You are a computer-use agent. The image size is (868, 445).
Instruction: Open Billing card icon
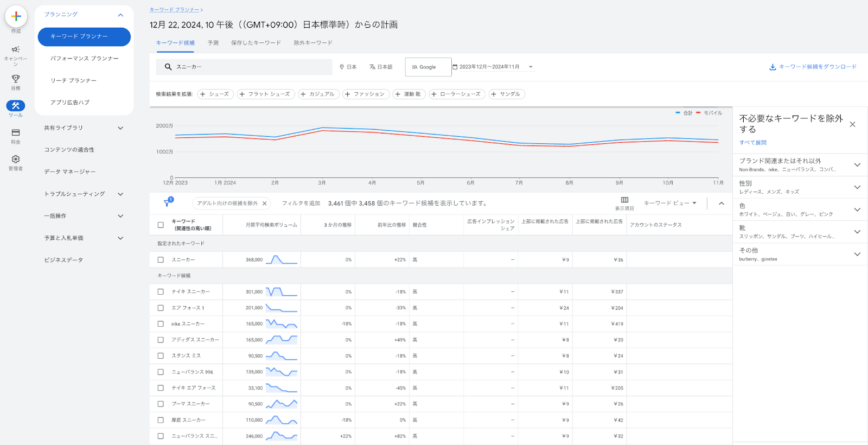(16, 132)
